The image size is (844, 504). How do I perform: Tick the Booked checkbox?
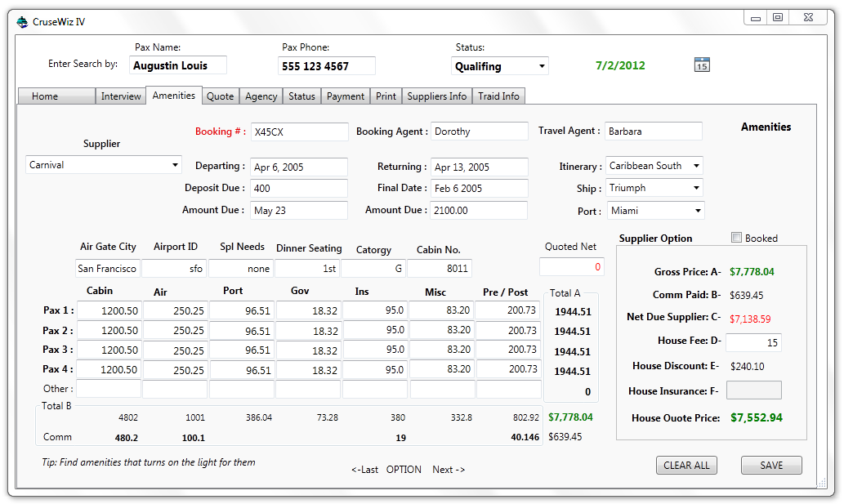[x=736, y=238]
